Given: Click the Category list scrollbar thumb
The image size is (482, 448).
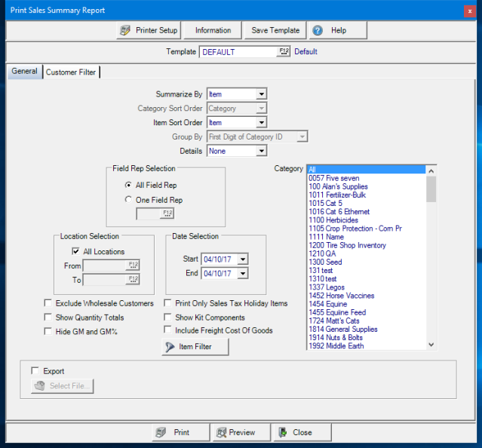Looking at the screenshot, I should [x=431, y=189].
